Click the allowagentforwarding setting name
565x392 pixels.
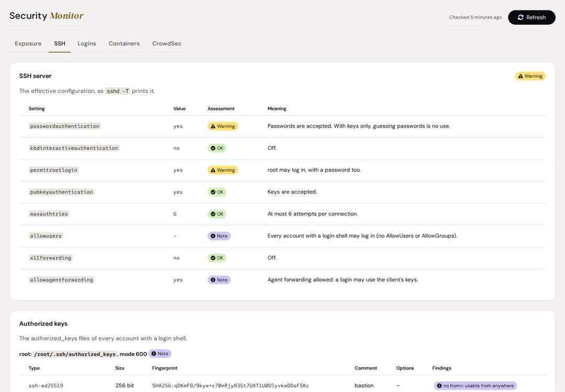62,280
